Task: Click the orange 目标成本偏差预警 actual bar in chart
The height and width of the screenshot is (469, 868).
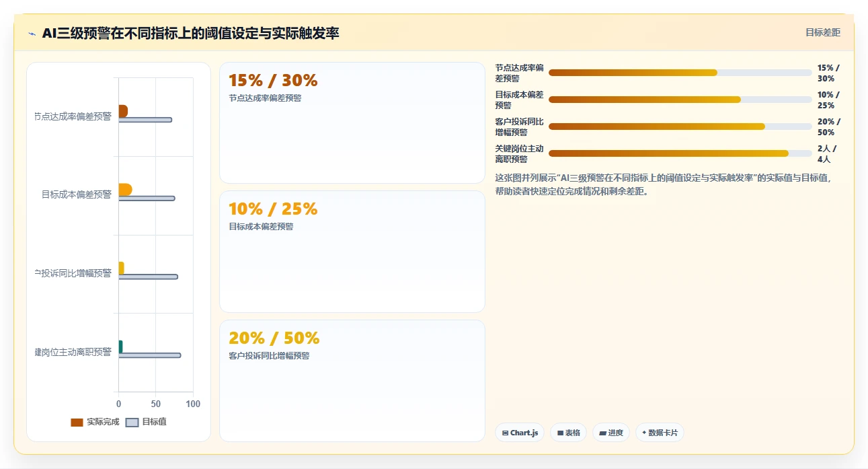Action: 125,190
